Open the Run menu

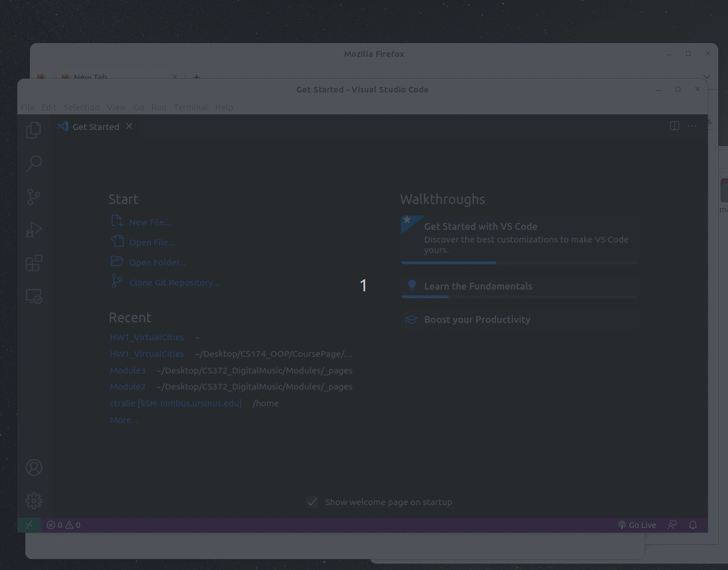click(x=159, y=107)
